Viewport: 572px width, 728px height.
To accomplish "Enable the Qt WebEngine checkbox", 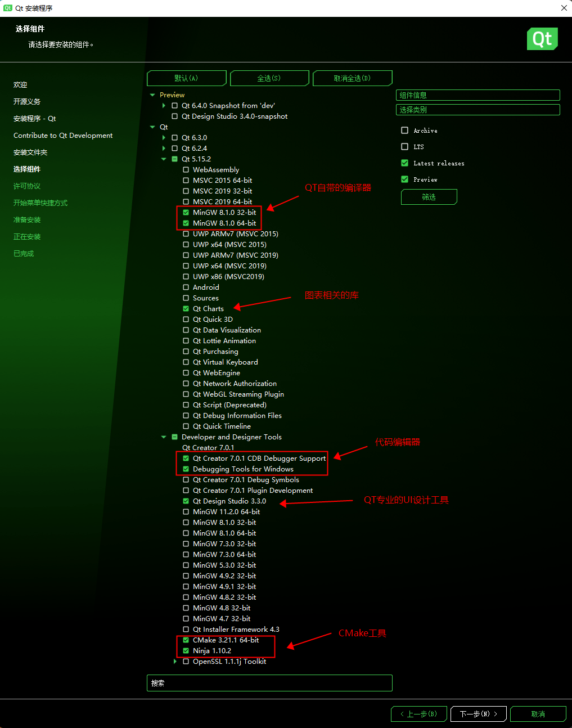I will (x=186, y=373).
